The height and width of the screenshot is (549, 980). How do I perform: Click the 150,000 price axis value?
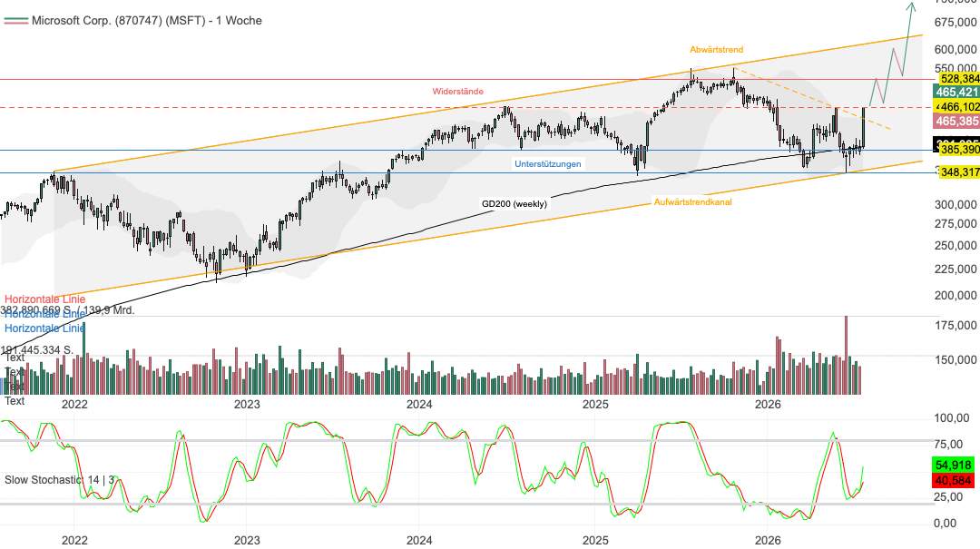(x=955, y=360)
